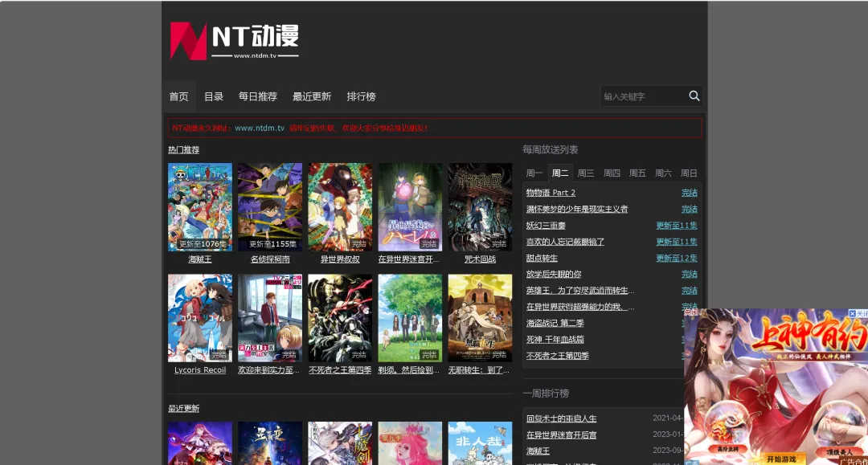Viewport: 868px width, 465px height.
Task: Open 死神 千年血战篇 in weekly list
Action: (x=555, y=340)
